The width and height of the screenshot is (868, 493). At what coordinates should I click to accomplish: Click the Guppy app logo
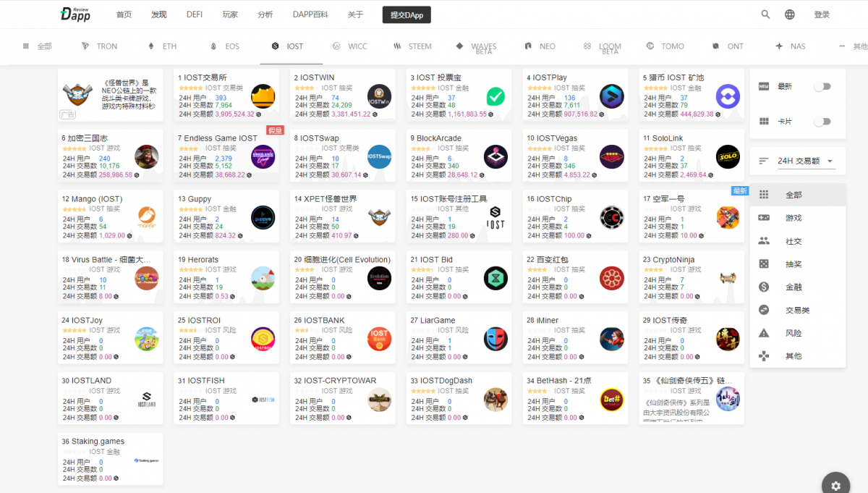pyautogui.click(x=263, y=217)
